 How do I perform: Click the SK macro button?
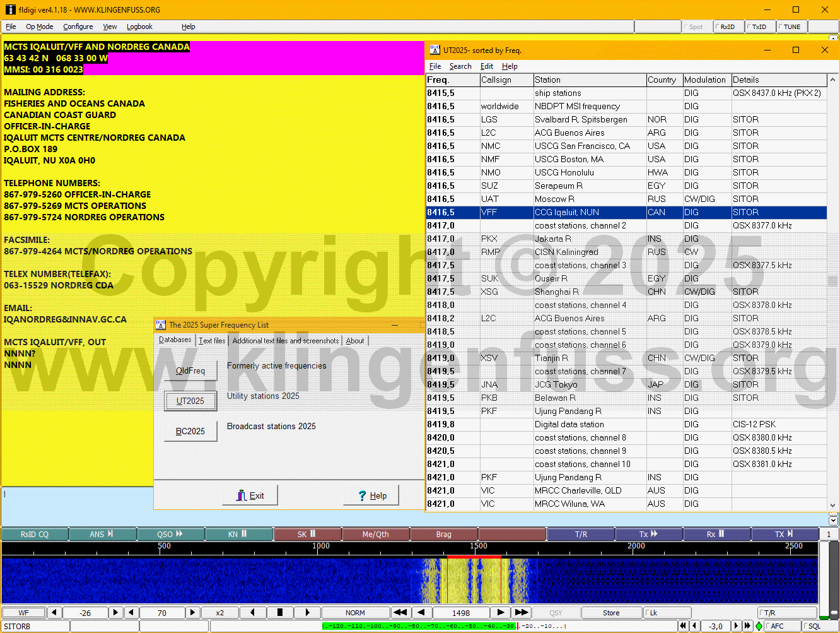[x=307, y=534]
